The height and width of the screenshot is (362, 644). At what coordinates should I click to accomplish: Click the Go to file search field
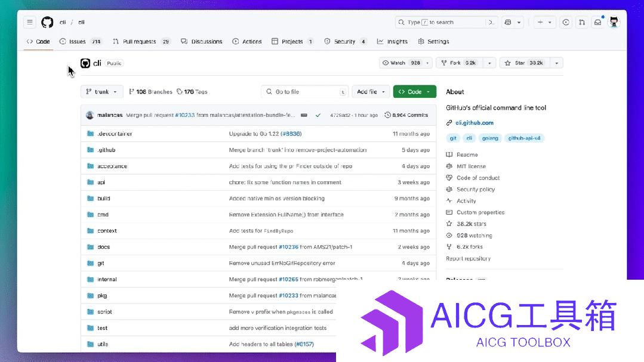click(305, 91)
